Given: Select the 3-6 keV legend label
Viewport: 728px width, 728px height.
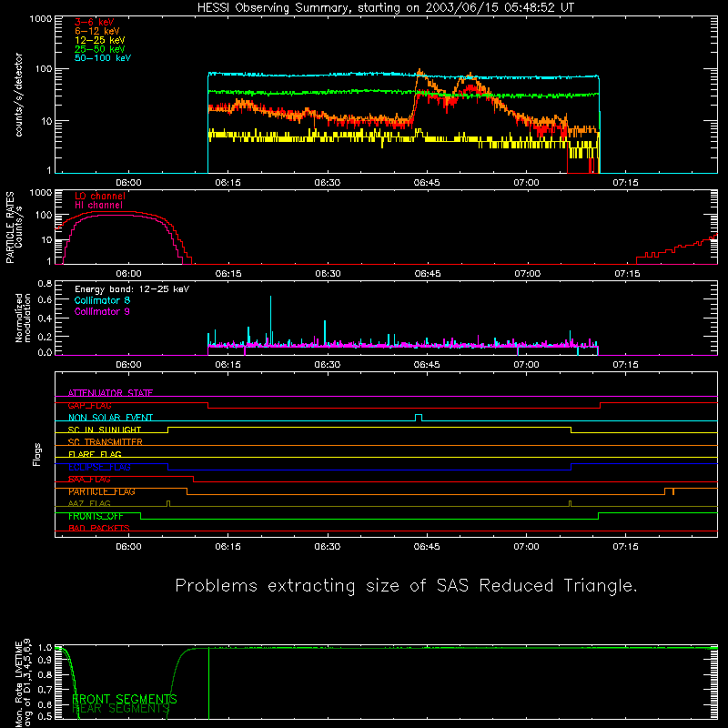Looking at the screenshot, I should pos(94,22).
